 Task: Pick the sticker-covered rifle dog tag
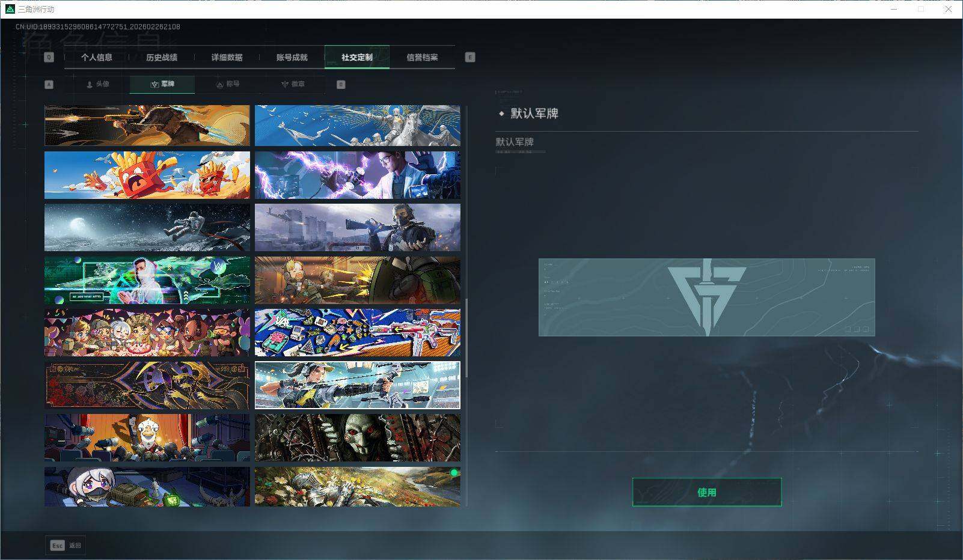click(358, 332)
